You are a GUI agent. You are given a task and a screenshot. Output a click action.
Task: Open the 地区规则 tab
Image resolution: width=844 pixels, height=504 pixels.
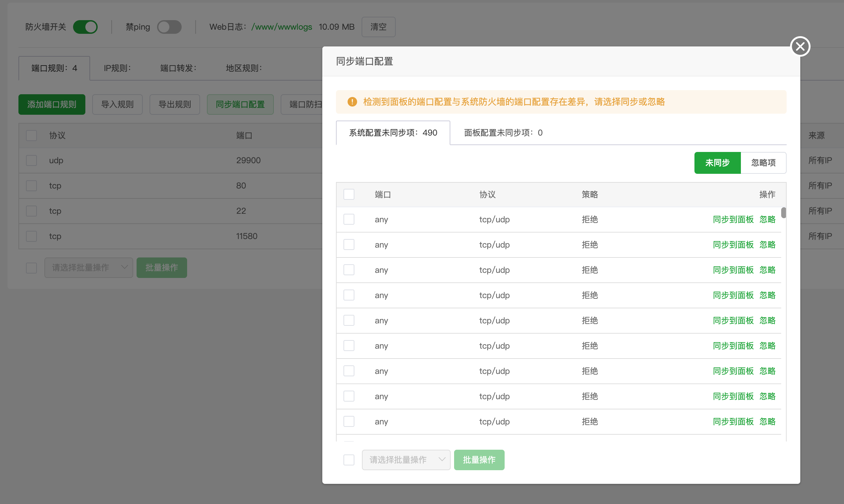coord(244,68)
